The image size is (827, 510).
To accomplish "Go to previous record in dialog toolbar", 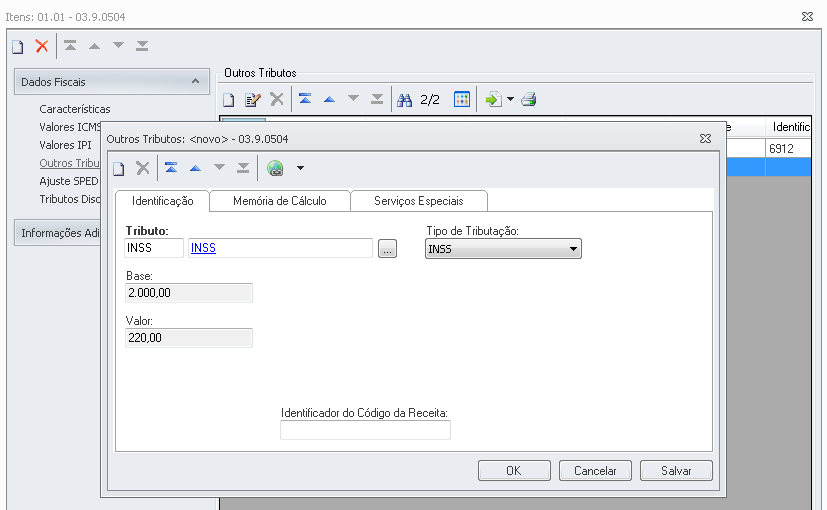I will click(195, 168).
